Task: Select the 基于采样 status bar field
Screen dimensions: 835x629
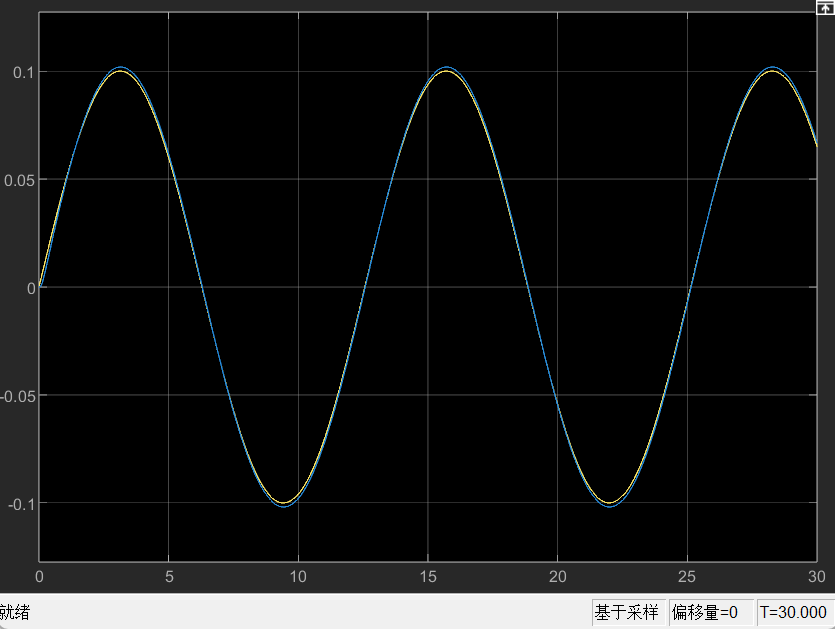Action: [627, 612]
